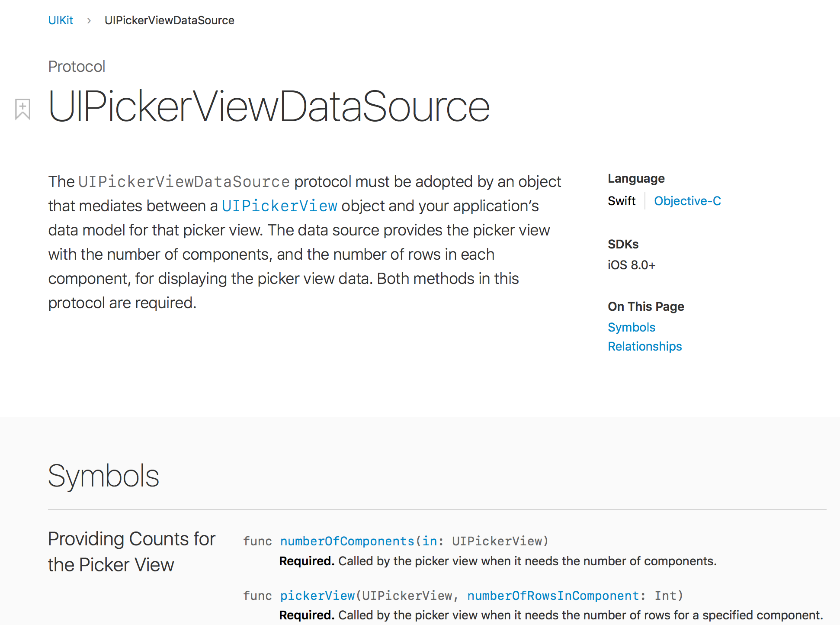Jump to Symbols under On This Page
This screenshot has height=625, width=840.
pos(631,327)
